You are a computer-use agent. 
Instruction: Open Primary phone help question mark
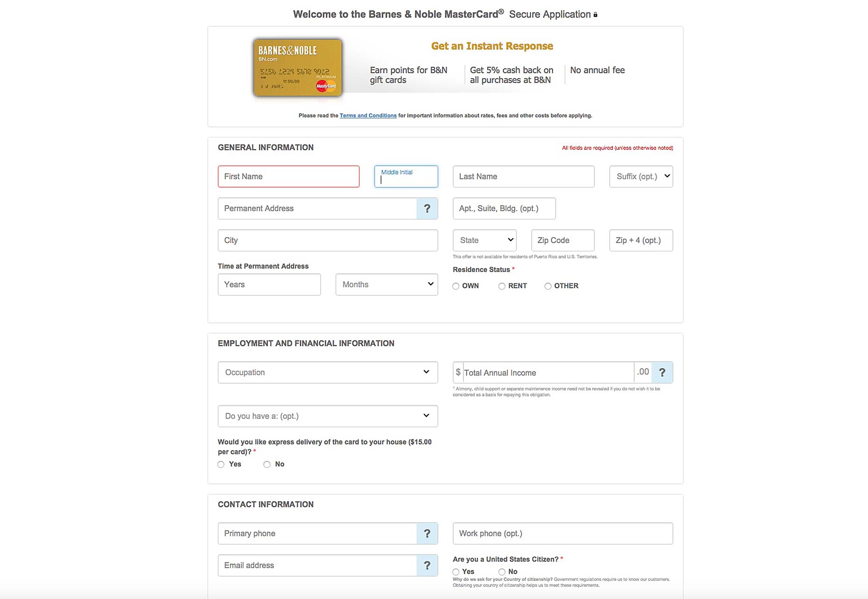coord(427,533)
